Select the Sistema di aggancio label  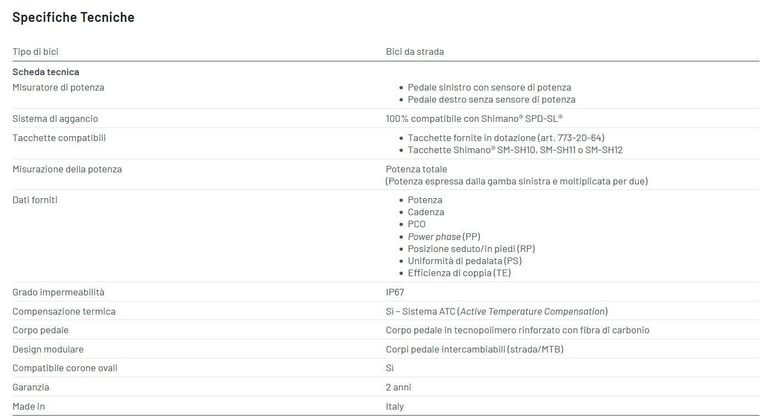(x=55, y=118)
